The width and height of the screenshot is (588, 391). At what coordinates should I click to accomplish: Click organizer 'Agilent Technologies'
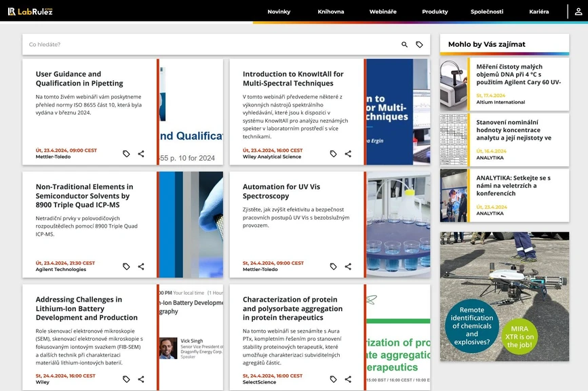[x=61, y=270]
